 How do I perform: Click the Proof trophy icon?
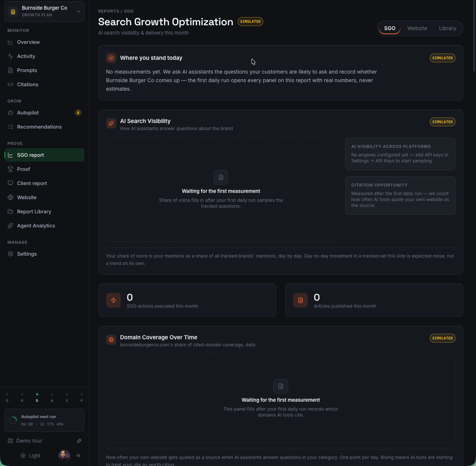tap(10, 169)
